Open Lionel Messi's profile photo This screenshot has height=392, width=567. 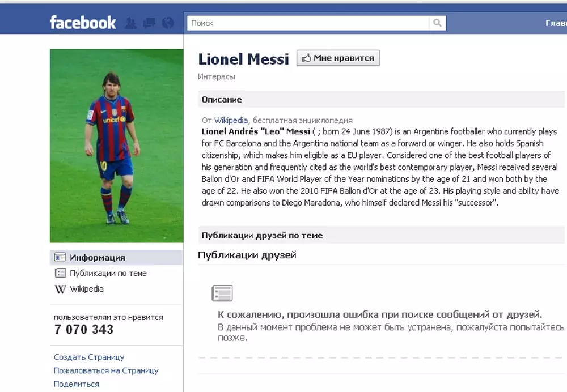coord(116,146)
